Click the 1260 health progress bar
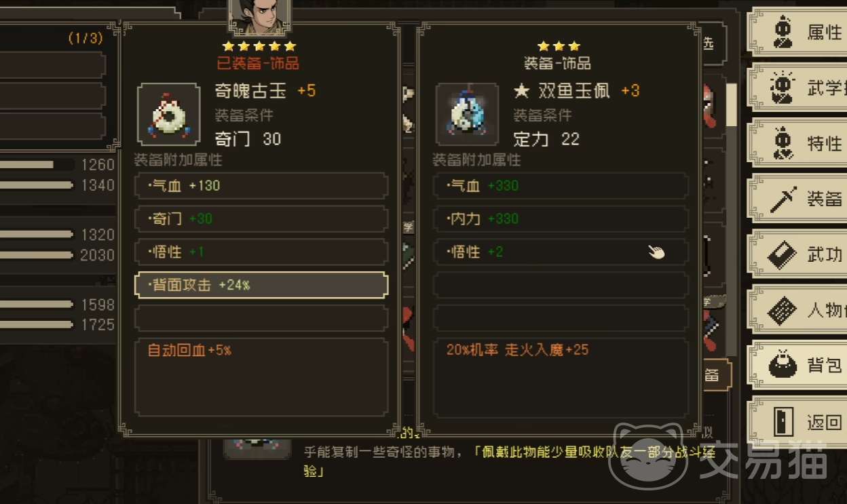The image size is (847, 504). 37,164
